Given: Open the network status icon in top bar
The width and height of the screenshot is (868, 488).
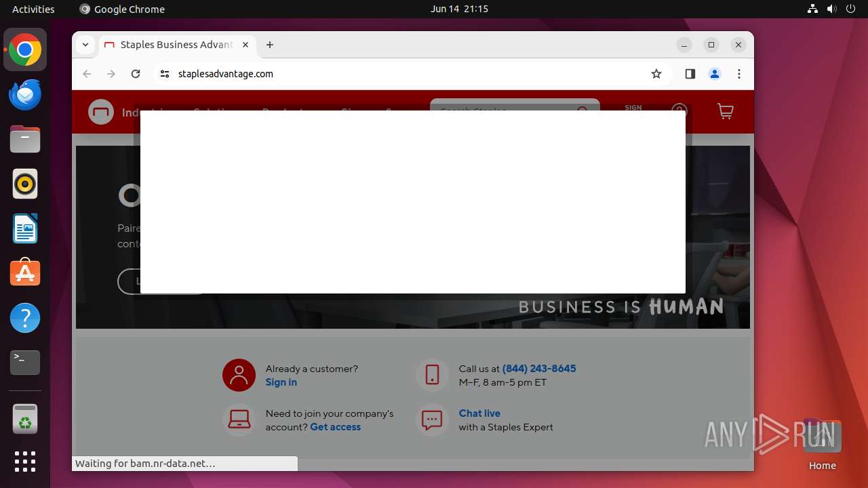Looking at the screenshot, I should tap(812, 9).
